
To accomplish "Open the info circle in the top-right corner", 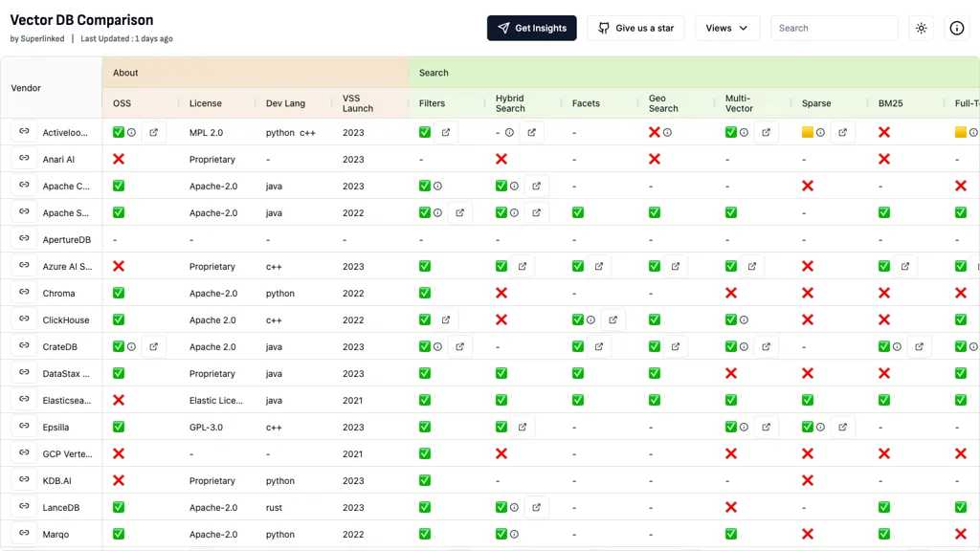I will 956,28.
